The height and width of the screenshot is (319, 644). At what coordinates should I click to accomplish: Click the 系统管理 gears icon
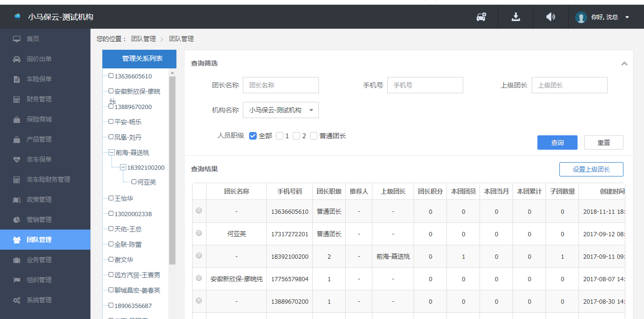pos(17,300)
